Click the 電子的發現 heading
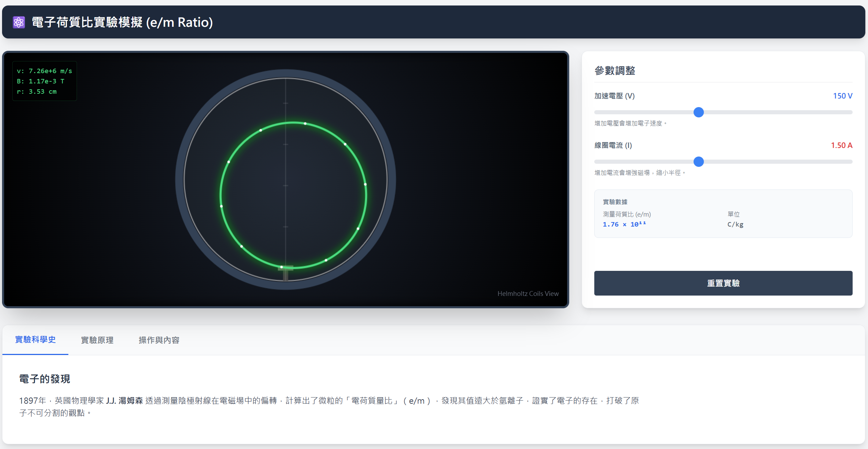This screenshot has height=449, width=868. click(x=45, y=379)
